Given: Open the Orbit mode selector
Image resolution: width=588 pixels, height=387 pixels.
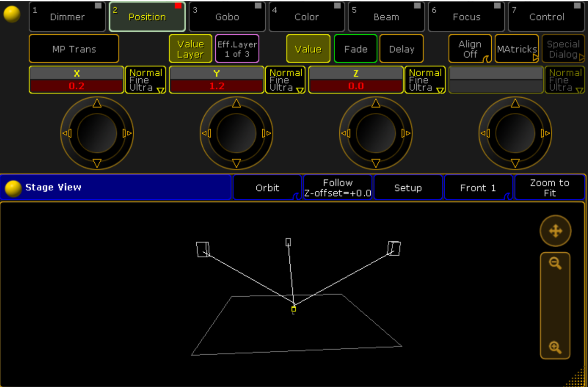Looking at the screenshot, I should (x=267, y=188).
